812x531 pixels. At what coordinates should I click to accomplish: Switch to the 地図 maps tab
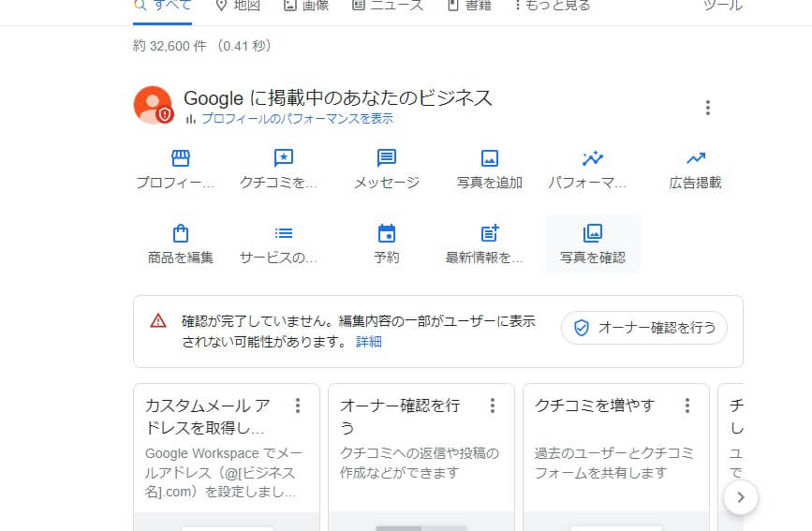coord(238,6)
